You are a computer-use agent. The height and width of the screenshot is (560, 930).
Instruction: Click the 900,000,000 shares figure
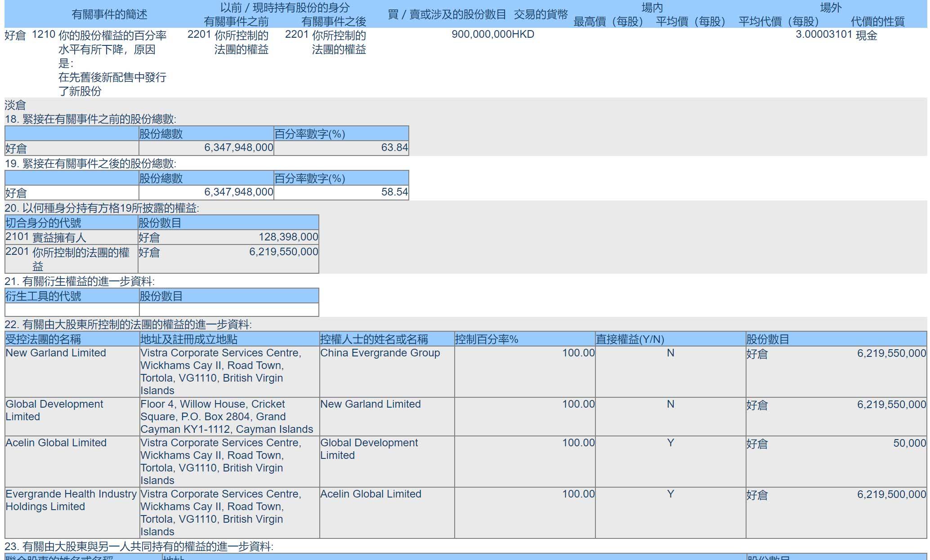[482, 35]
